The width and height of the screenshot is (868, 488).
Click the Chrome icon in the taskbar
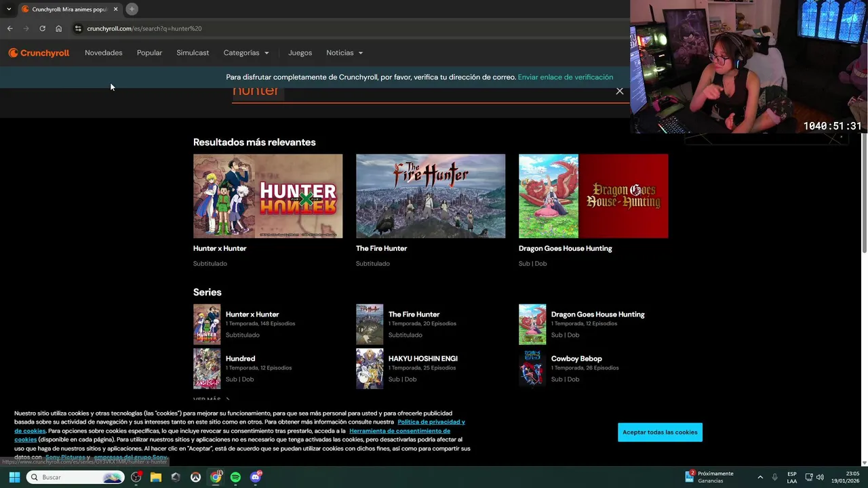click(216, 477)
